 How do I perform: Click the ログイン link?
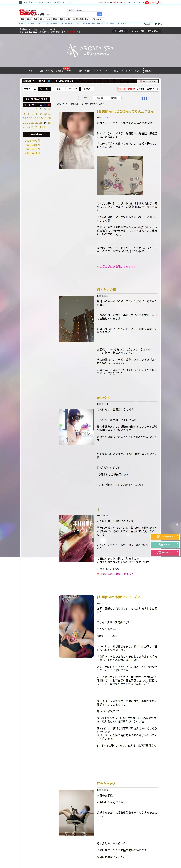(129, 2)
